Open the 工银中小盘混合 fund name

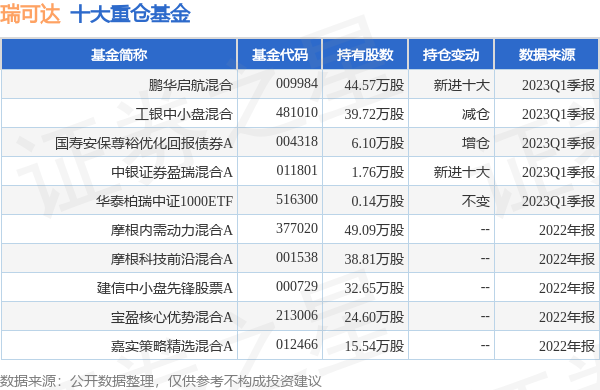point(184,114)
